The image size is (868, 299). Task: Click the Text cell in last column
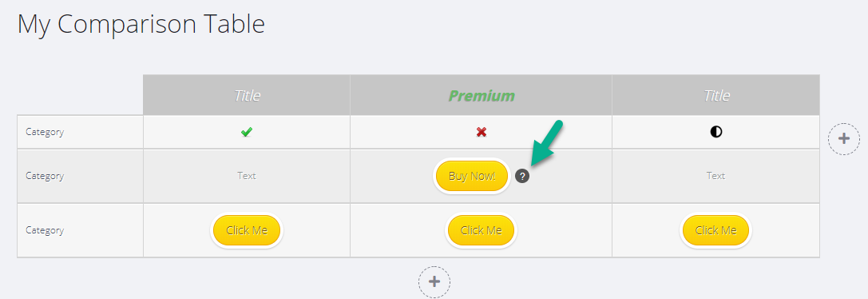pos(715,176)
